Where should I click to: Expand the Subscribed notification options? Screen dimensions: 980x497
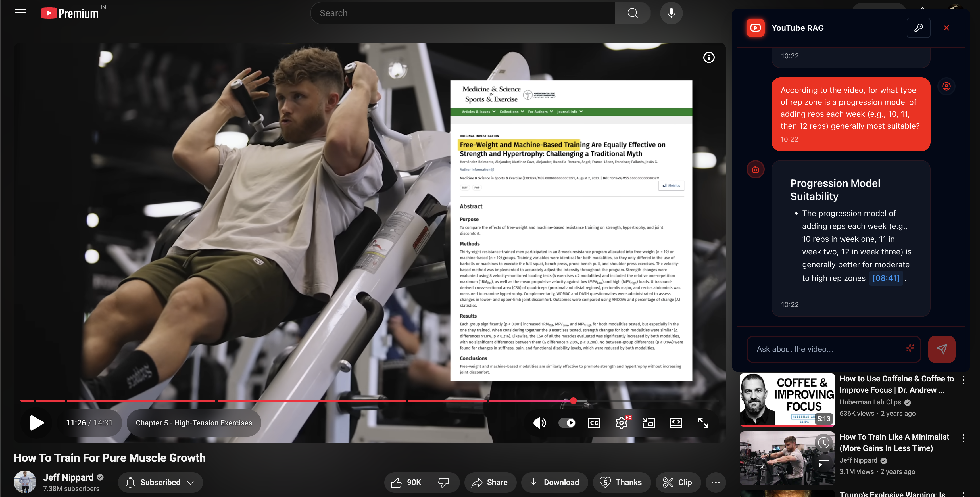tap(160, 482)
